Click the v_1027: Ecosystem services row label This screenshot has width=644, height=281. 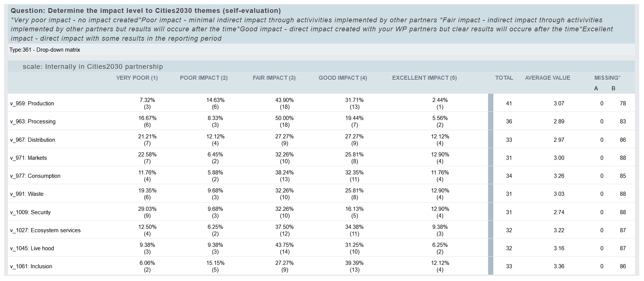click(45, 230)
